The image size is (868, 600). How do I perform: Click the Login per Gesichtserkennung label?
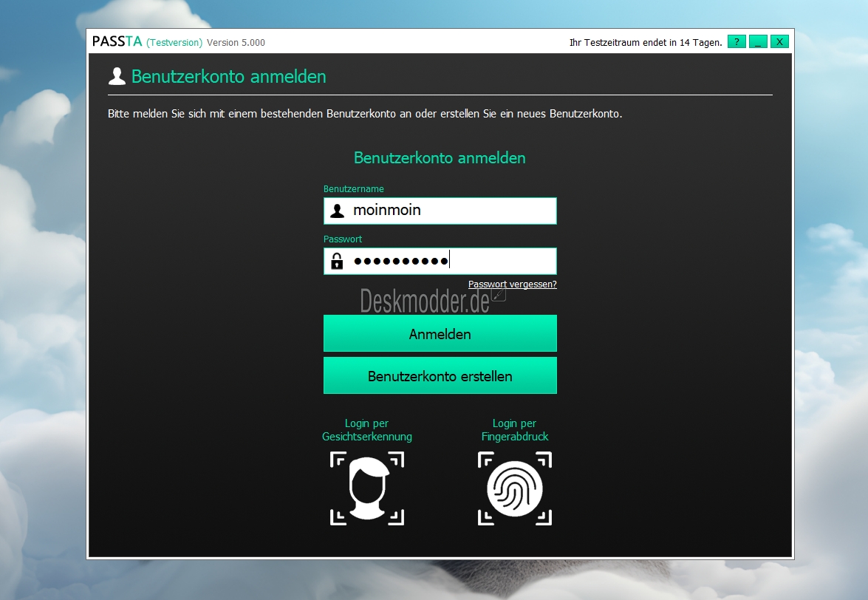(x=367, y=430)
